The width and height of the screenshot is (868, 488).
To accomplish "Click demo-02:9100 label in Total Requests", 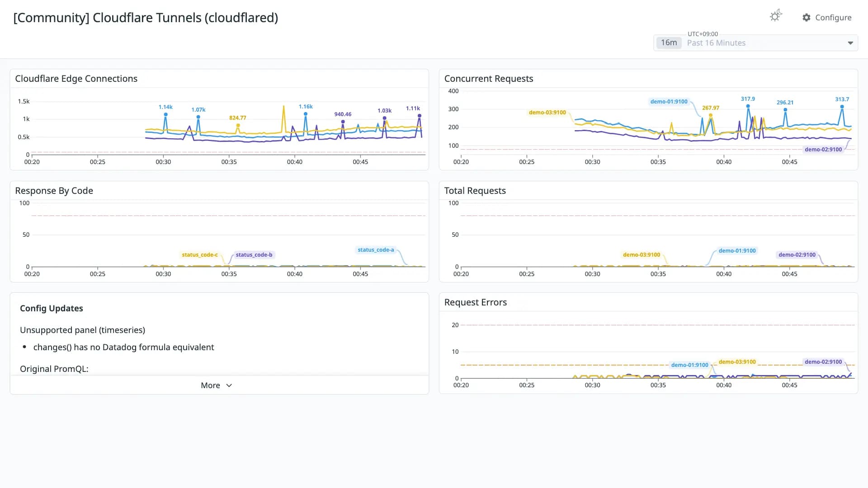I will click(x=797, y=255).
